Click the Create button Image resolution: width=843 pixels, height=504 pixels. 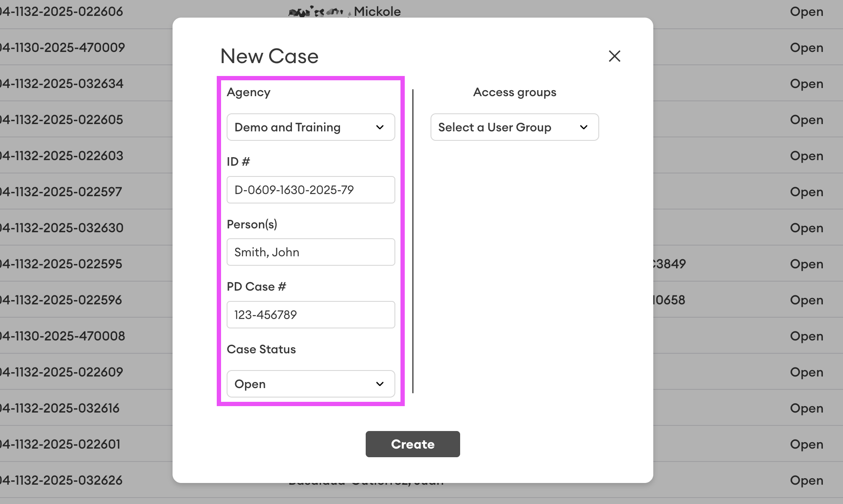click(x=413, y=444)
